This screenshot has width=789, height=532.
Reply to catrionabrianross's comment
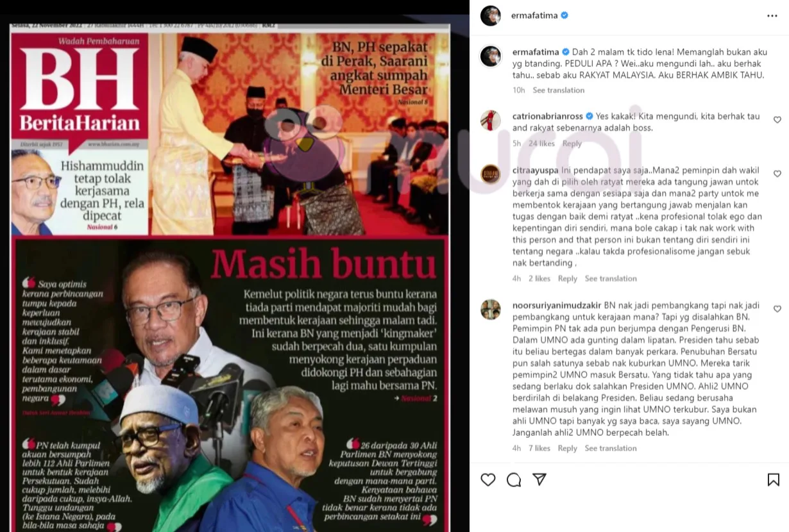pyautogui.click(x=572, y=144)
